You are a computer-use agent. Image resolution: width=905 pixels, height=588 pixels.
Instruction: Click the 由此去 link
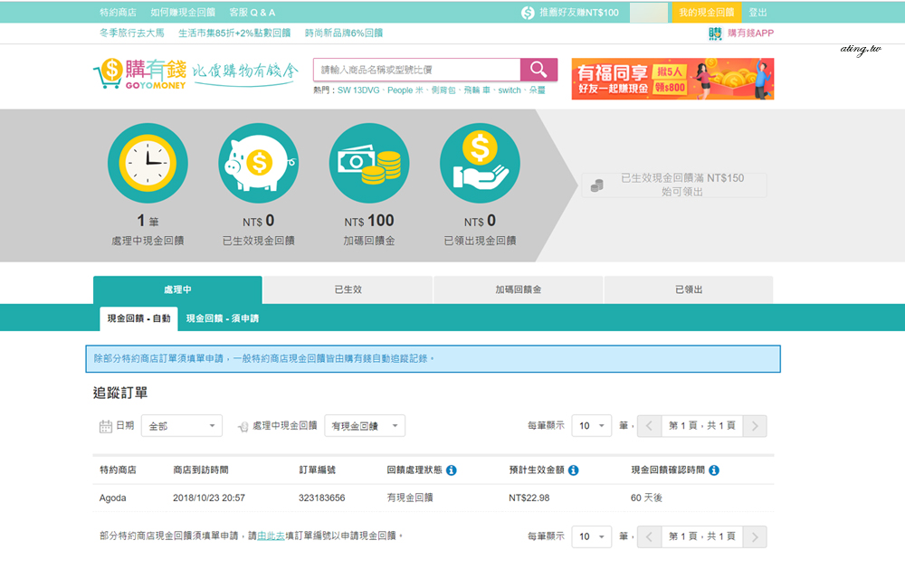271,536
